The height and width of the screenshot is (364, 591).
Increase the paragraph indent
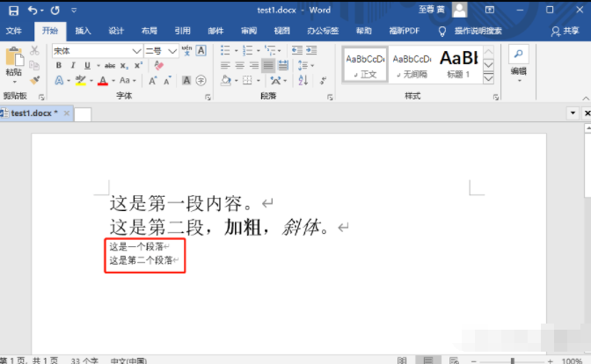click(311, 50)
